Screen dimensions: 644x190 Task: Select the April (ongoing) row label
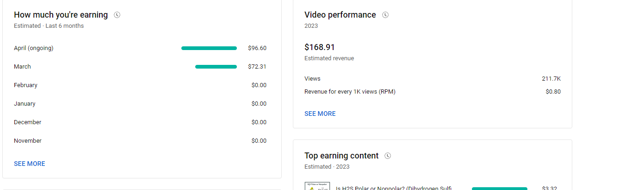[x=34, y=48]
